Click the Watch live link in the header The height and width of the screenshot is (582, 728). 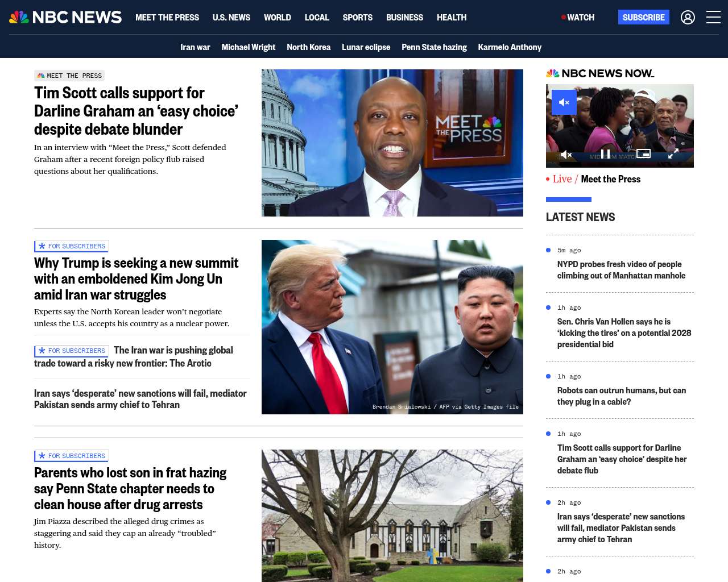pos(578,18)
